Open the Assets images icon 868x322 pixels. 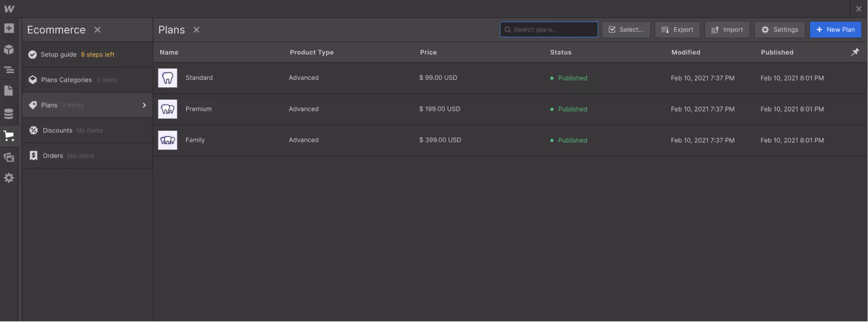pyautogui.click(x=9, y=157)
